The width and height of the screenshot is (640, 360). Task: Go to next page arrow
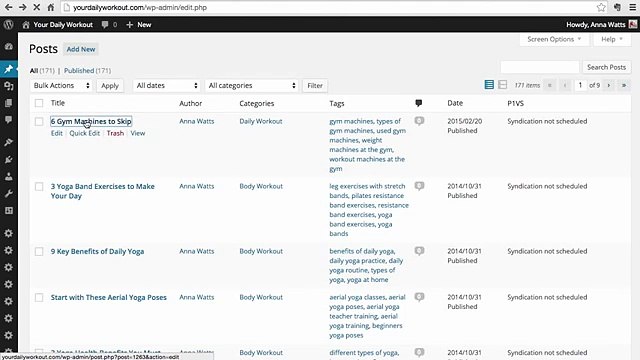pos(609,85)
